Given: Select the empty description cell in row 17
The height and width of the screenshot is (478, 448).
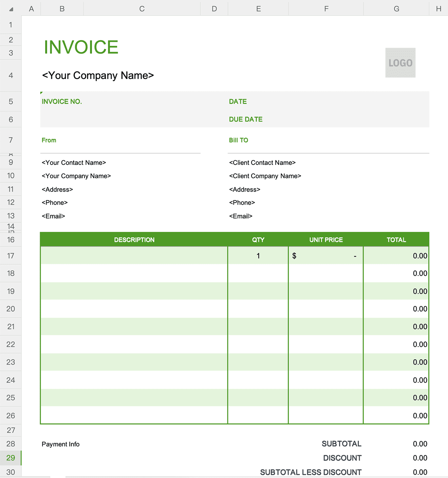Looking at the screenshot, I should (134, 256).
